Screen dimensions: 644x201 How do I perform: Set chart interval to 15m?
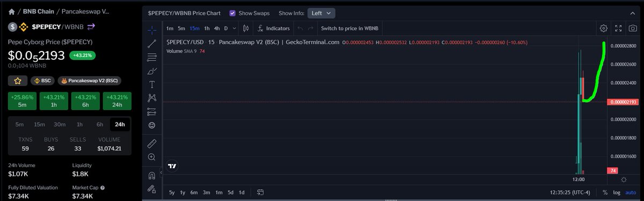pyautogui.click(x=194, y=28)
